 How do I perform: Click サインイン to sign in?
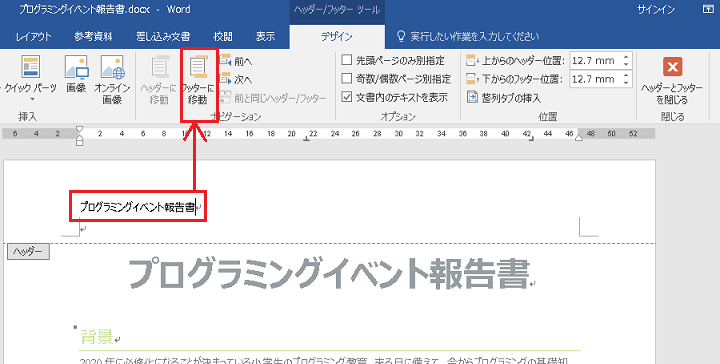pos(656,10)
